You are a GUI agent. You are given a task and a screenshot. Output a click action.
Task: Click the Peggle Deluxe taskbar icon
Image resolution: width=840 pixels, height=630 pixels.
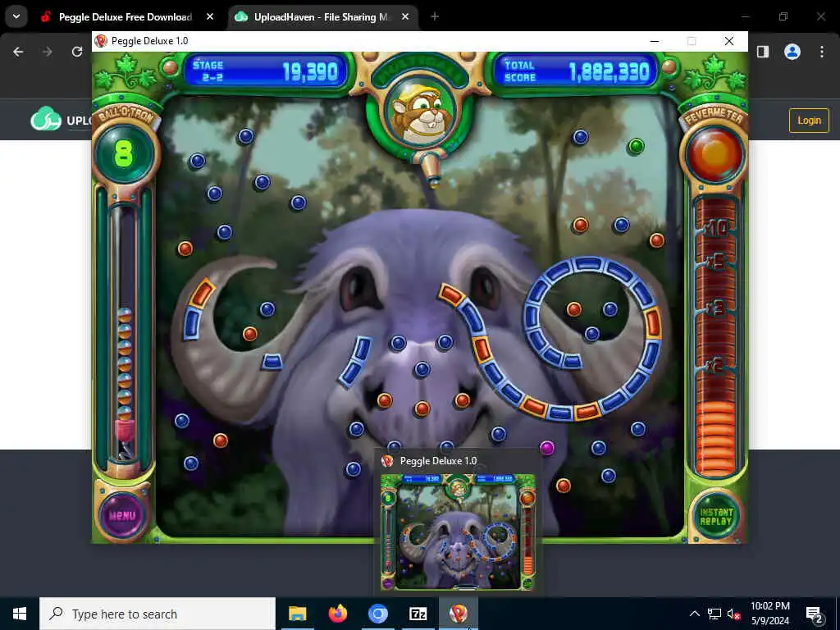click(x=458, y=614)
